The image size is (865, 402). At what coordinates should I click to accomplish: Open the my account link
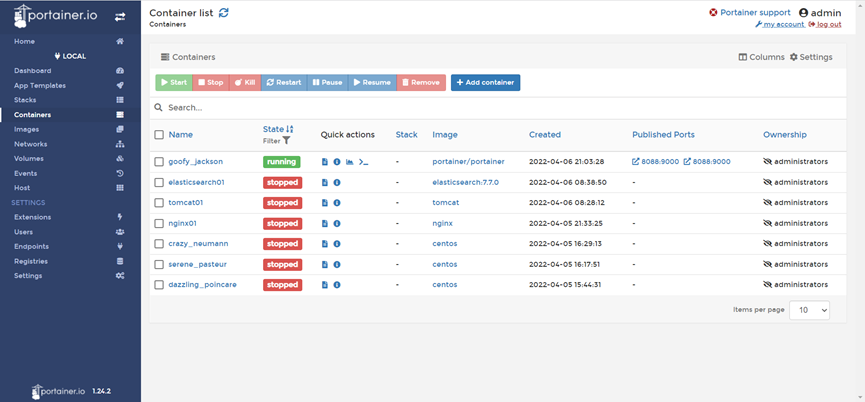coord(779,24)
